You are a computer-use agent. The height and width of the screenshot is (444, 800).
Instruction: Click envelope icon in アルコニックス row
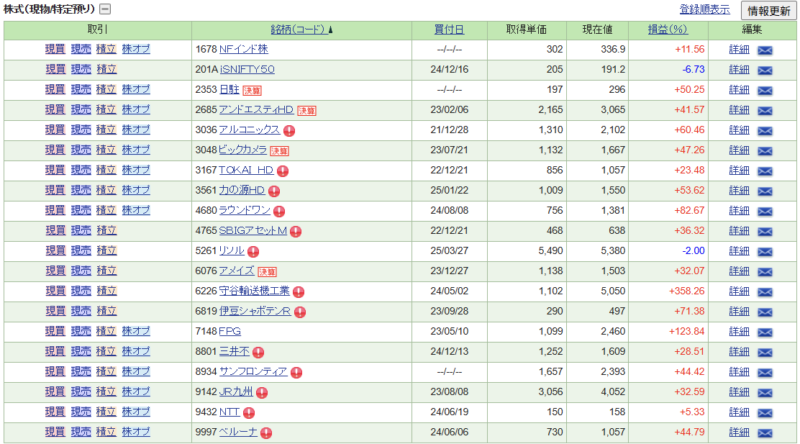tap(765, 131)
